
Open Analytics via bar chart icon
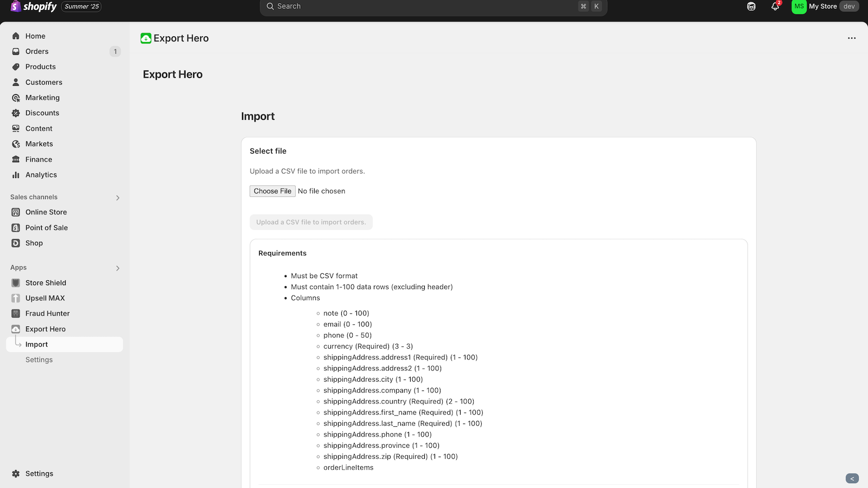pos(16,175)
